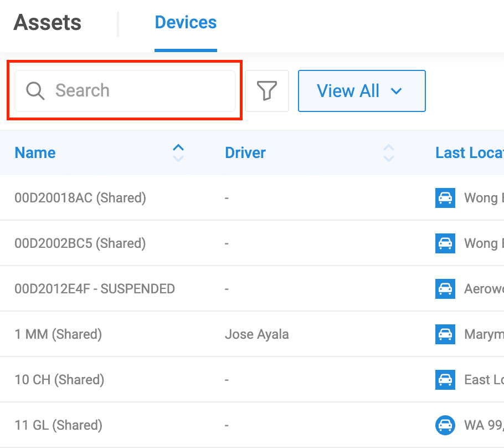This screenshot has width=504, height=448.
Task: Toggle ascending sort on the Name column
Action: click(x=178, y=148)
